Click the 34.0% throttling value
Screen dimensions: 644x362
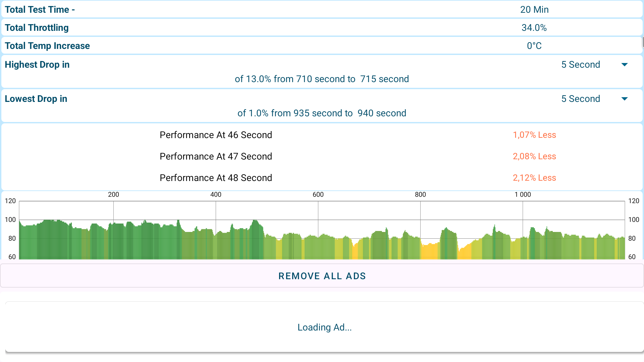[x=534, y=28]
